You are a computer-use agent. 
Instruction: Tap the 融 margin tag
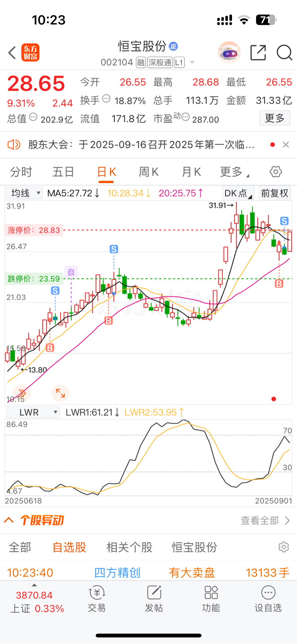pos(141,62)
